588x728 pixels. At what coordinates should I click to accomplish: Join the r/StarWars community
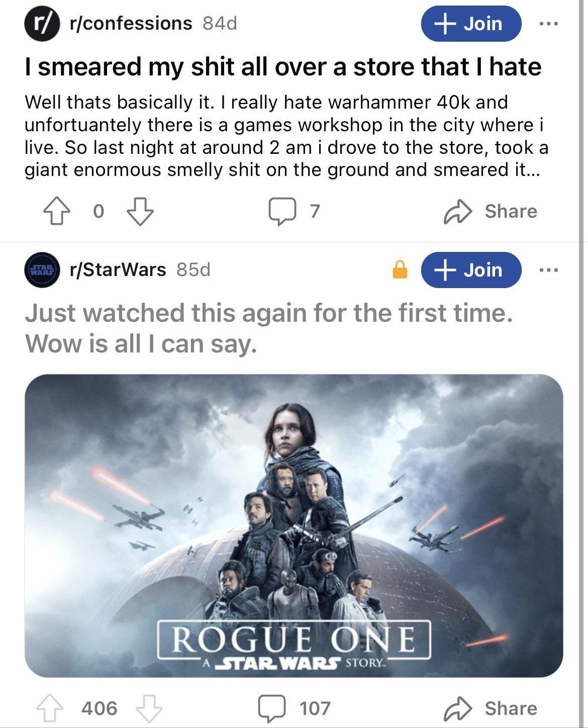471,270
